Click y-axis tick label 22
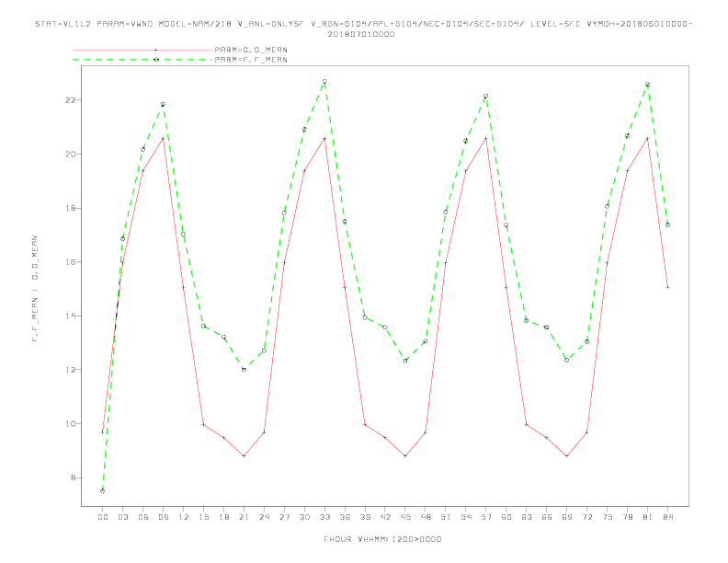This screenshot has width=728, height=563. (71, 100)
